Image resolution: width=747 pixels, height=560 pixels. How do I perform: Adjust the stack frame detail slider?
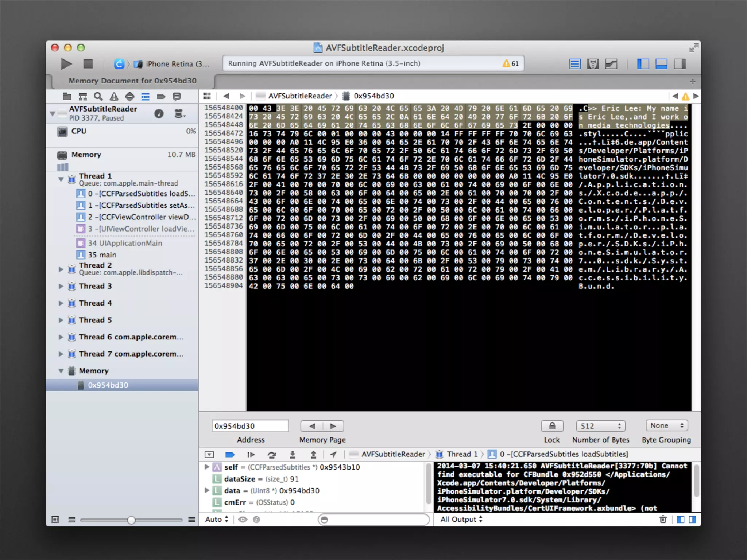(131, 520)
